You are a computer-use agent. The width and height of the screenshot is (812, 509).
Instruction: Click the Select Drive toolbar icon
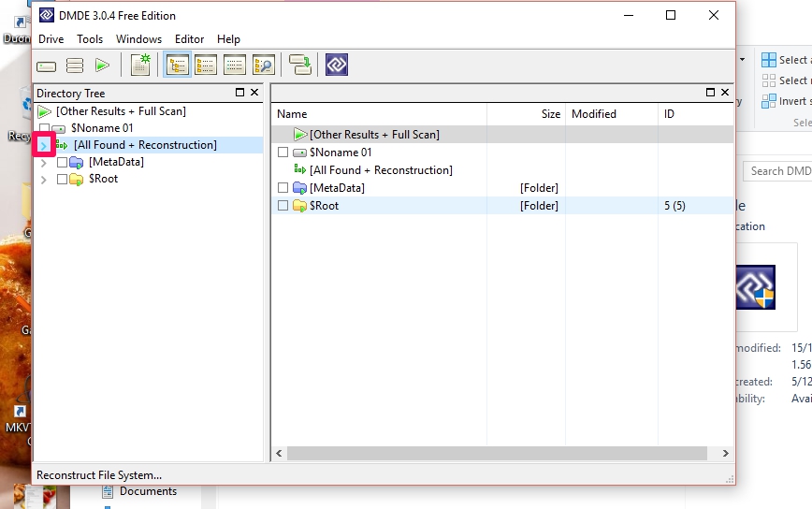tap(46, 65)
